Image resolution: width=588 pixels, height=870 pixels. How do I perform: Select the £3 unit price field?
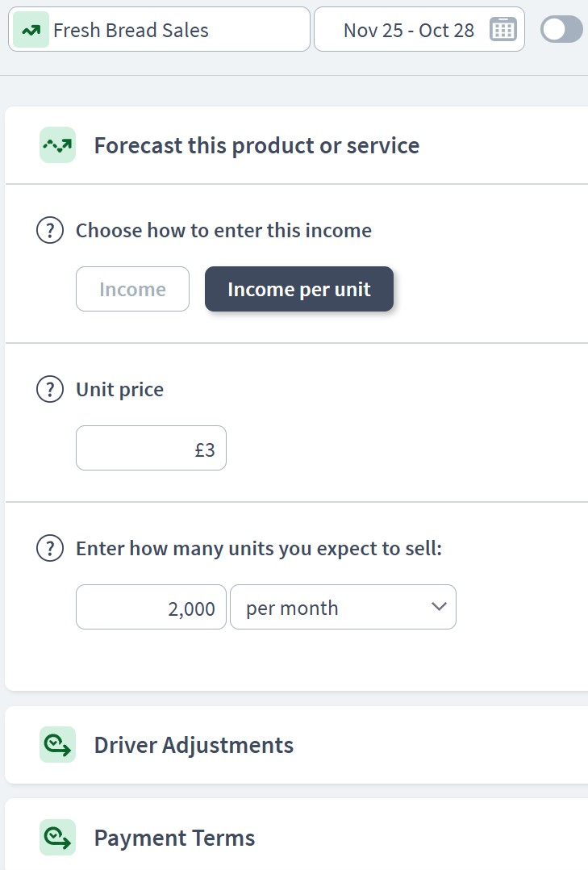click(x=150, y=447)
